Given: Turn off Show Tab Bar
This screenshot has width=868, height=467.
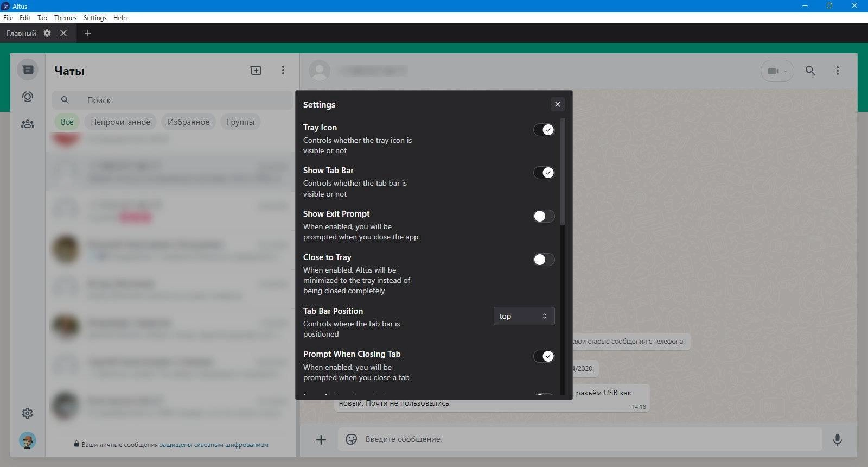Looking at the screenshot, I should point(544,173).
